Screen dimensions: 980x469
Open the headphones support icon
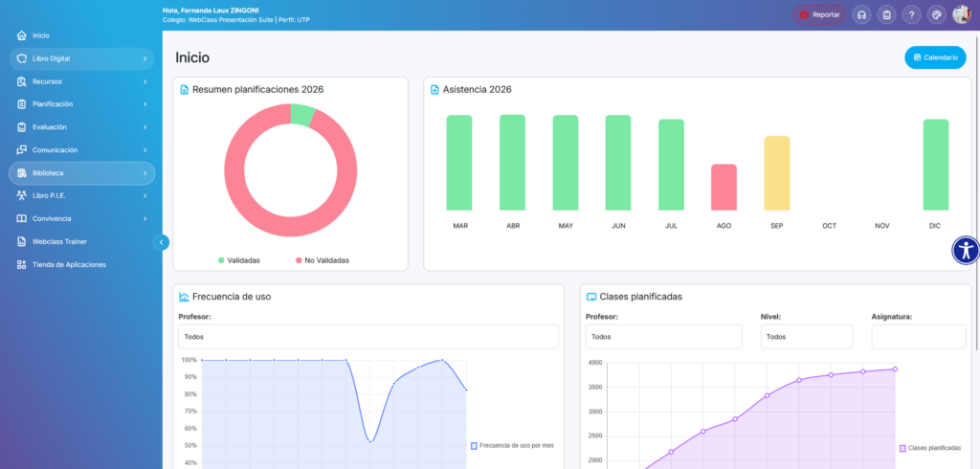click(862, 14)
